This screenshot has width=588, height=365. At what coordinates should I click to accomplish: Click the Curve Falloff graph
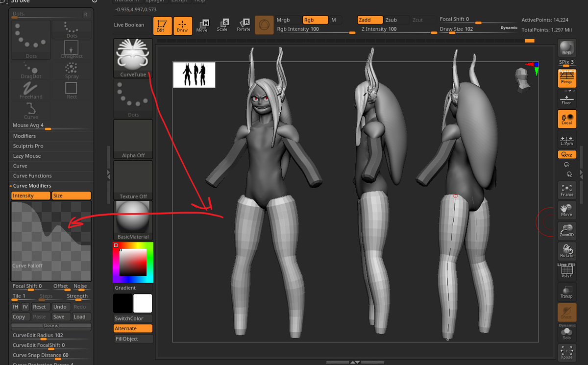(51, 241)
